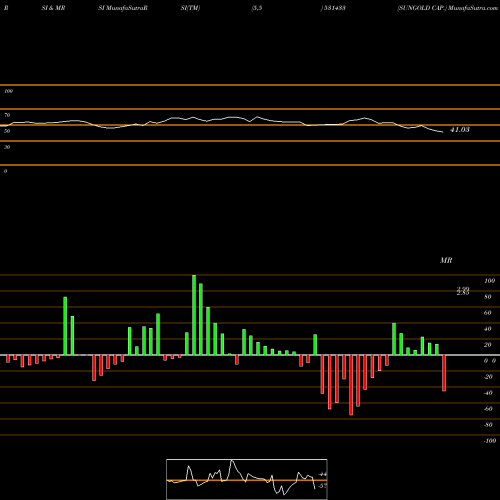Click the SI & MR header text
Viewport: 500px width, 500px height.
click(x=53, y=8)
